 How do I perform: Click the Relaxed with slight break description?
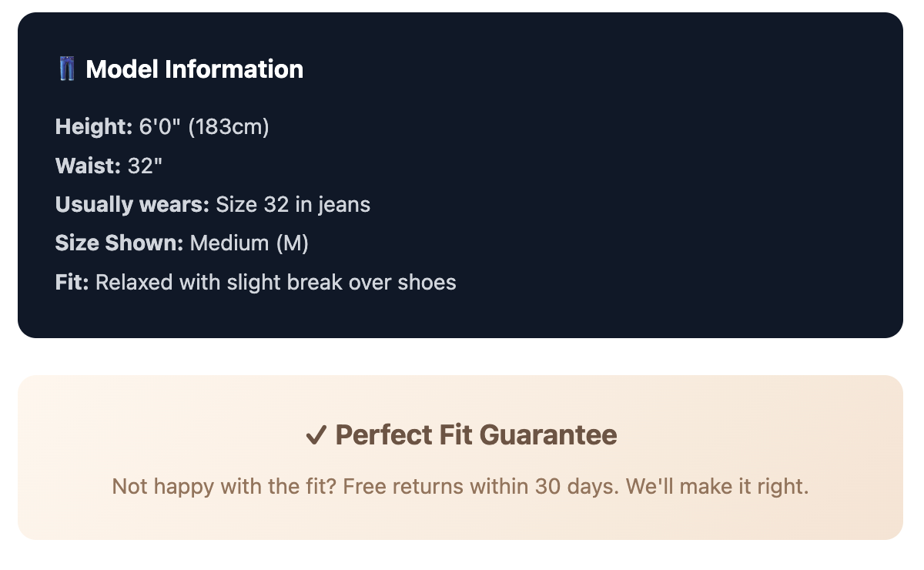[276, 282]
